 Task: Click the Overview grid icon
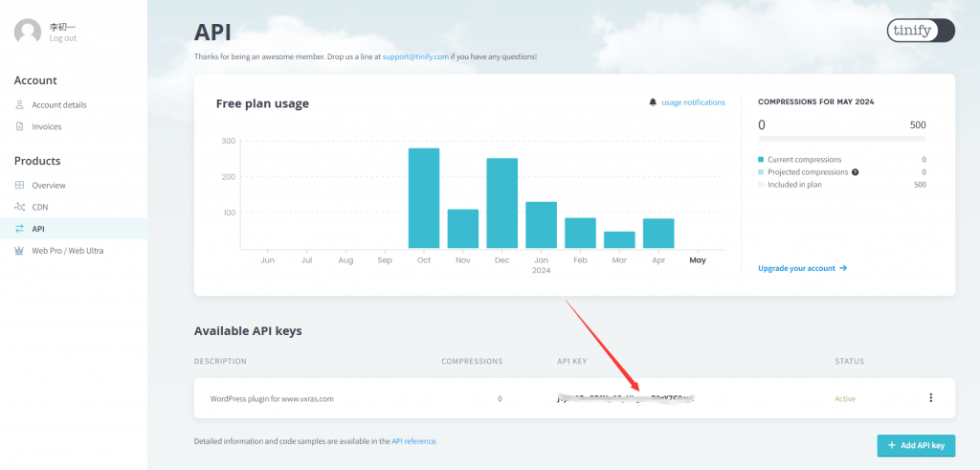(20, 185)
